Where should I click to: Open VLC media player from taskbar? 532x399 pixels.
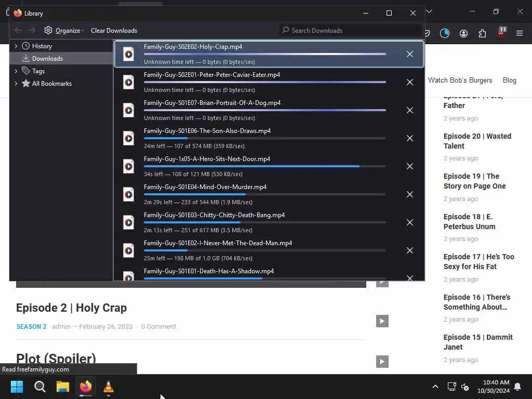(109, 387)
